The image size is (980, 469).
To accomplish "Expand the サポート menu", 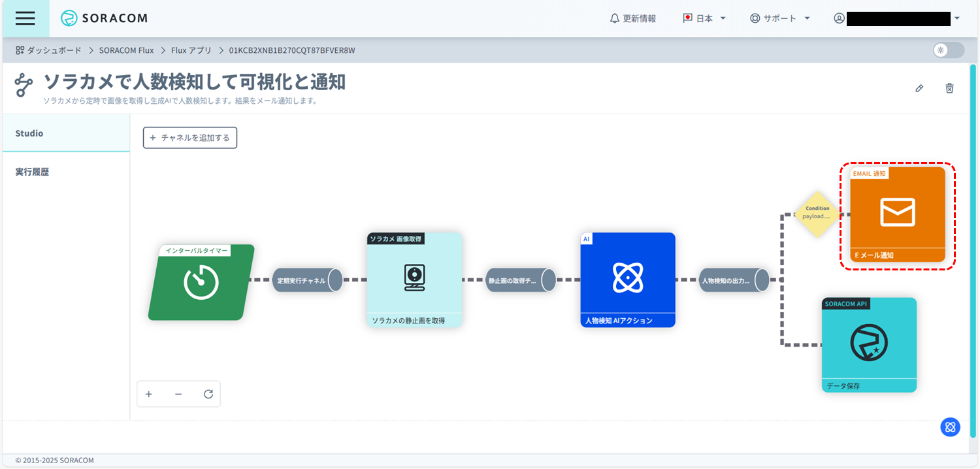I will tap(780, 18).
